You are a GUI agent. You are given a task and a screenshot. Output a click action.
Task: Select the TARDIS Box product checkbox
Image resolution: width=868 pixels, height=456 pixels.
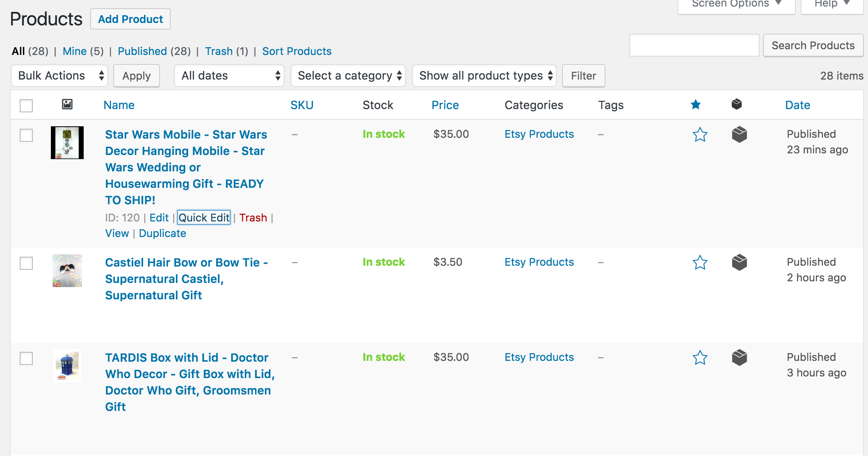point(26,358)
